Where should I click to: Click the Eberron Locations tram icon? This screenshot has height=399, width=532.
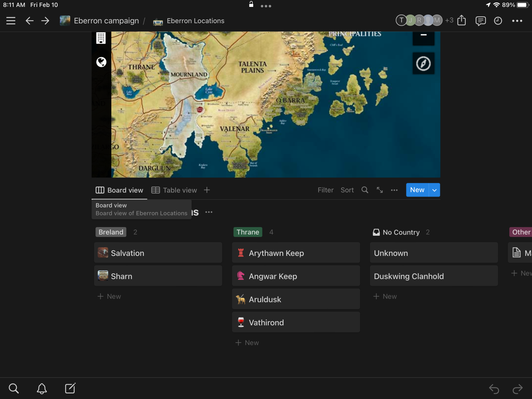[158, 21]
